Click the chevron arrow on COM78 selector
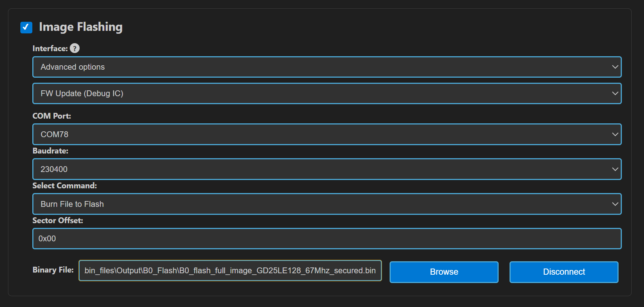The width and height of the screenshot is (644, 307). click(615, 134)
